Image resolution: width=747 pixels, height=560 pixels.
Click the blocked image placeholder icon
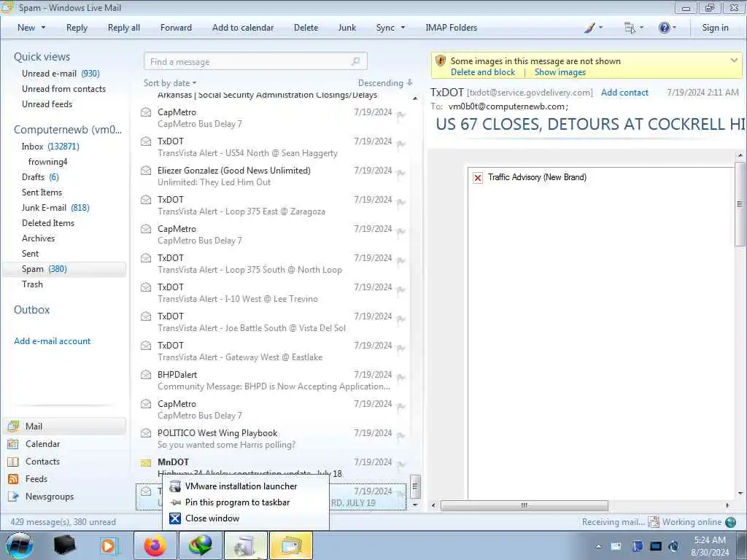click(478, 178)
